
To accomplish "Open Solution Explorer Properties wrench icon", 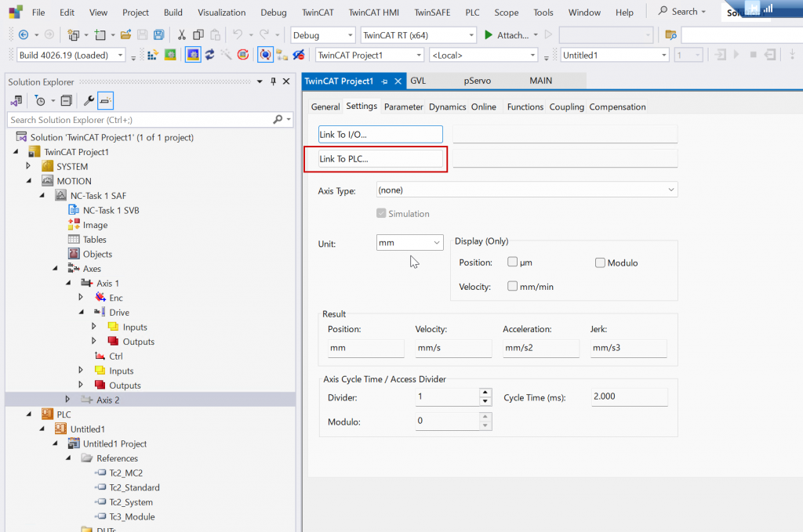I will tap(89, 100).
